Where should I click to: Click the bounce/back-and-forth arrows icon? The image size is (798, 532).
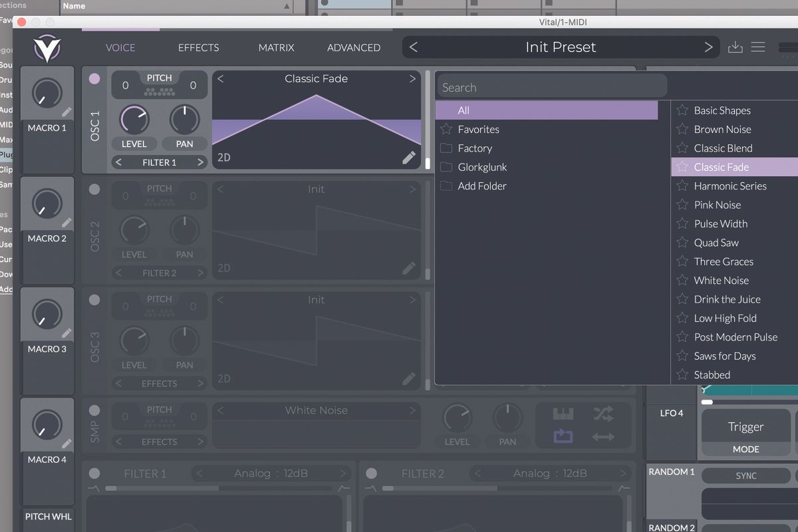[x=604, y=436]
